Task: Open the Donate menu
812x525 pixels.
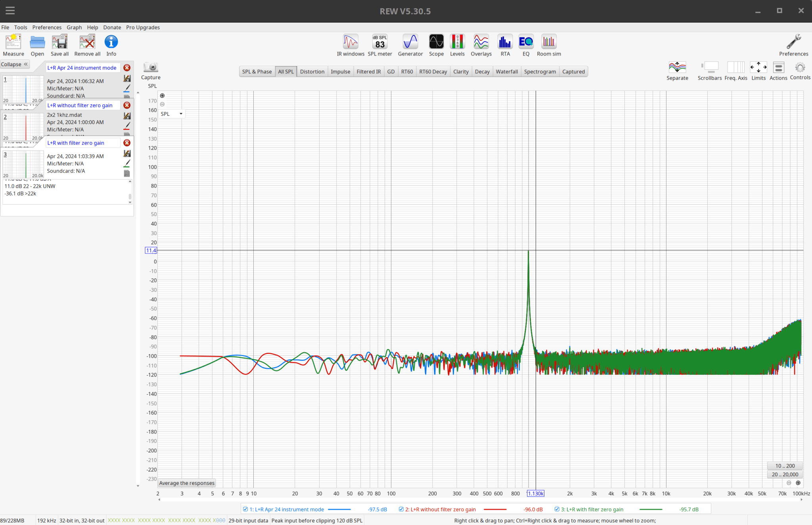Action: [x=112, y=27]
